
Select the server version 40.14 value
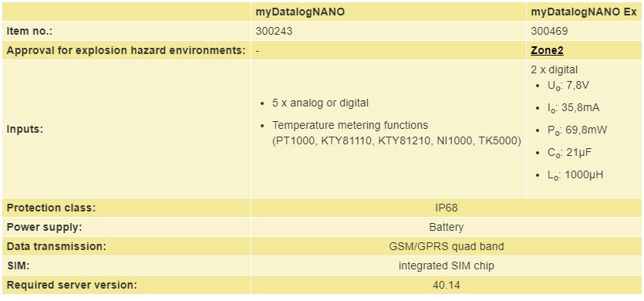tap(446, 285)
